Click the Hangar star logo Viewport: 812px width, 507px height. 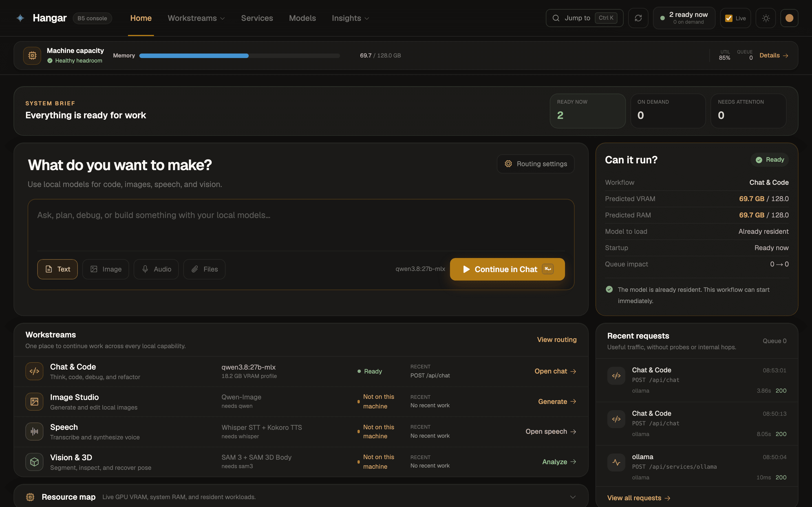(21, 18)
